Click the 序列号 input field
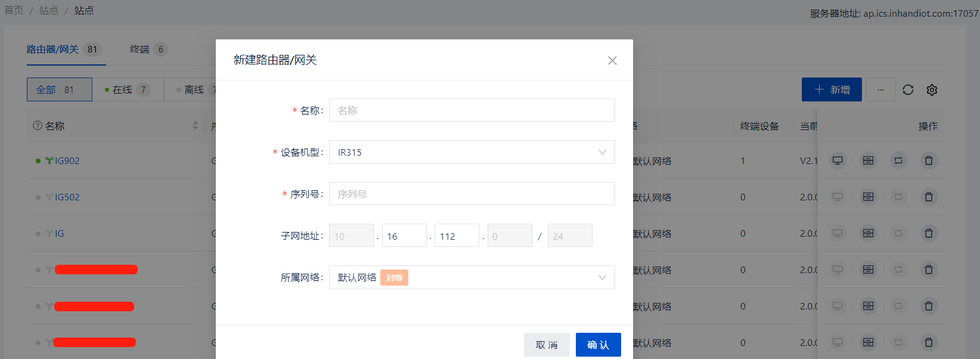The image size is (980, 359). (x=472, y=194)
